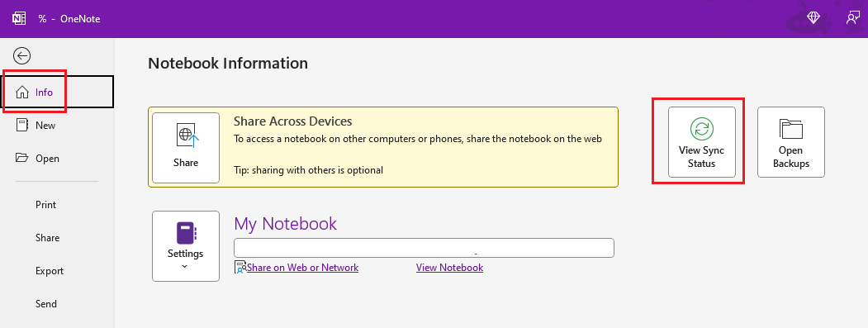Select Share in the left sidebar
The image size is (868, 328).
click(x=48, y=238)
